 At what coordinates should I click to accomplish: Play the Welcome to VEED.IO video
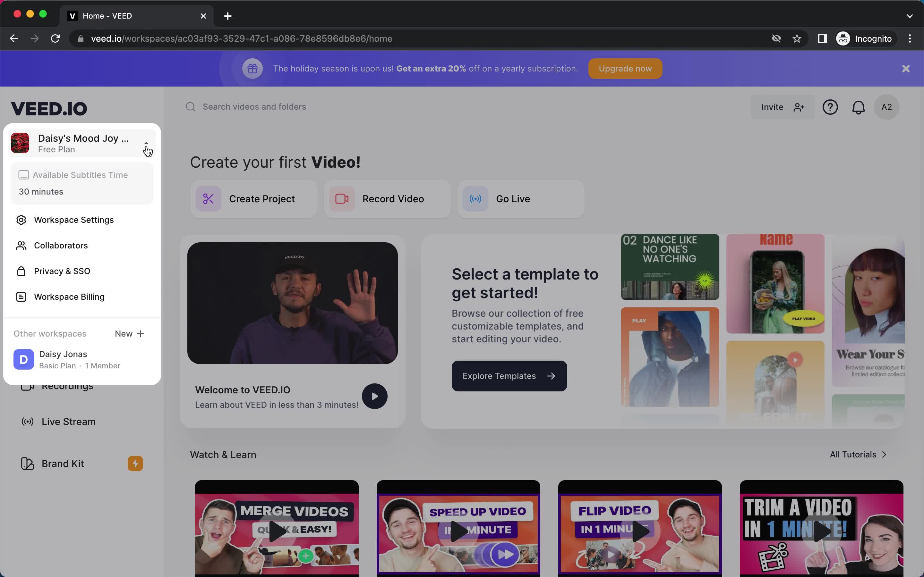coord(374,396)
